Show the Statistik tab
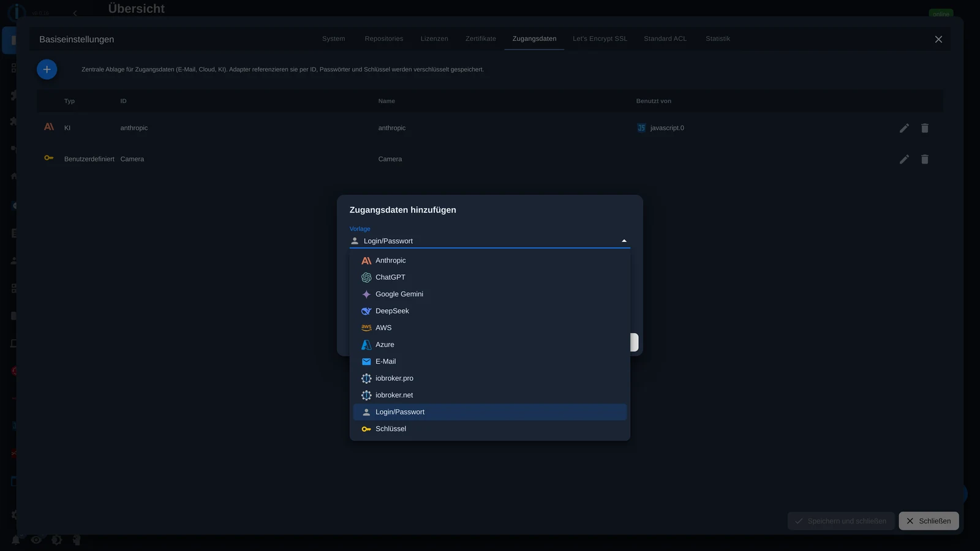 click(x=718, y=39)
